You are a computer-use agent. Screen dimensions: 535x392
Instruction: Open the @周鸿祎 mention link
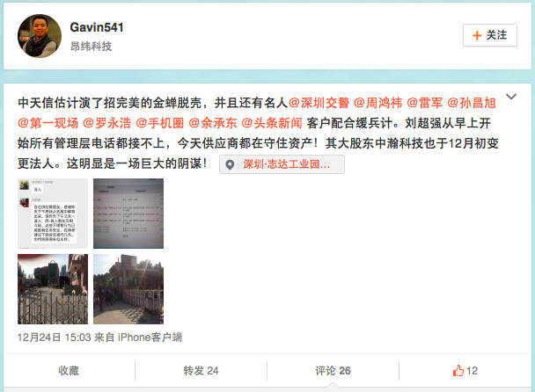click(378, 103)
